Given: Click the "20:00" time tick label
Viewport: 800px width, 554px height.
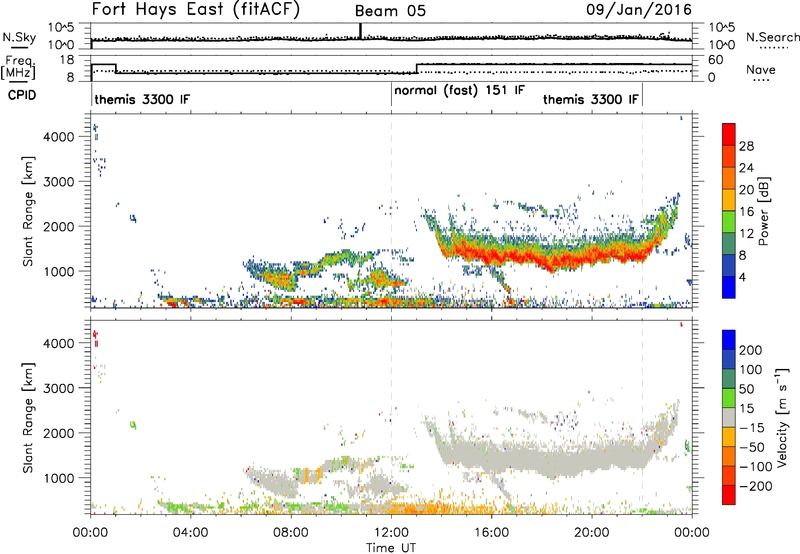Looking at the screenshot, I should coord(592,533).
